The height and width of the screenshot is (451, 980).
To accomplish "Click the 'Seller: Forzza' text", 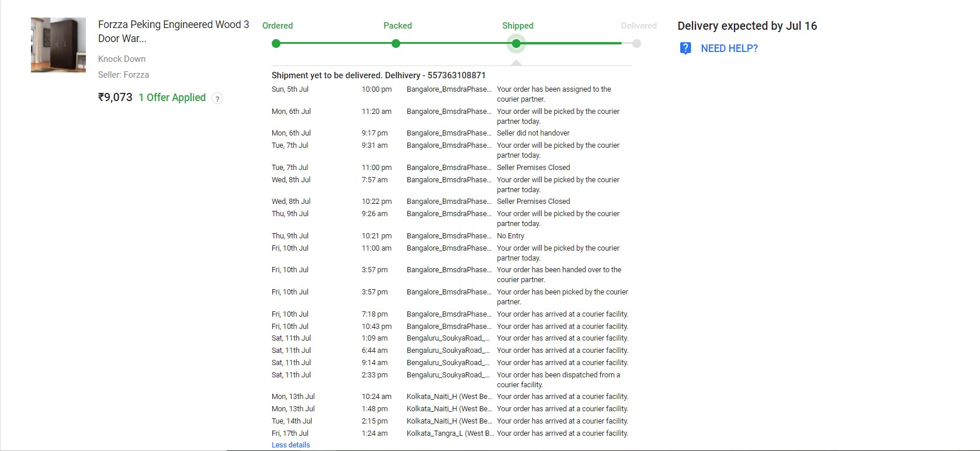I will coord(123,75).
